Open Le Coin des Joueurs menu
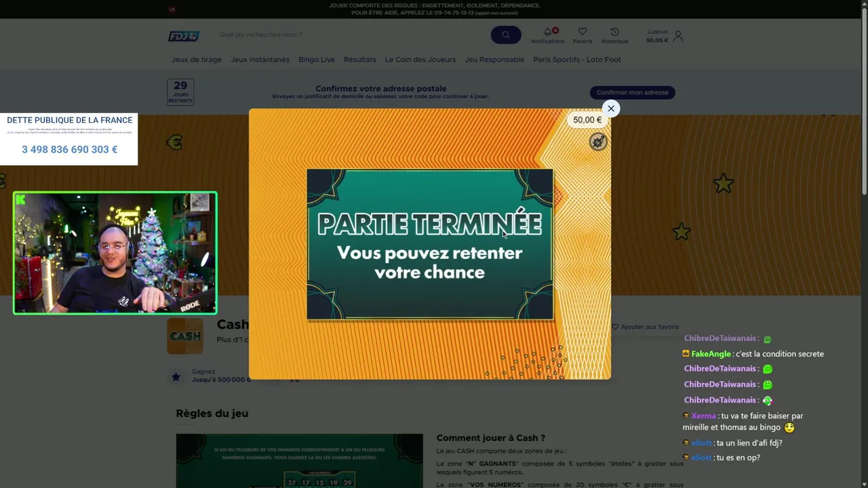This screenshot has width=868, height=488. tap(420, 60)
